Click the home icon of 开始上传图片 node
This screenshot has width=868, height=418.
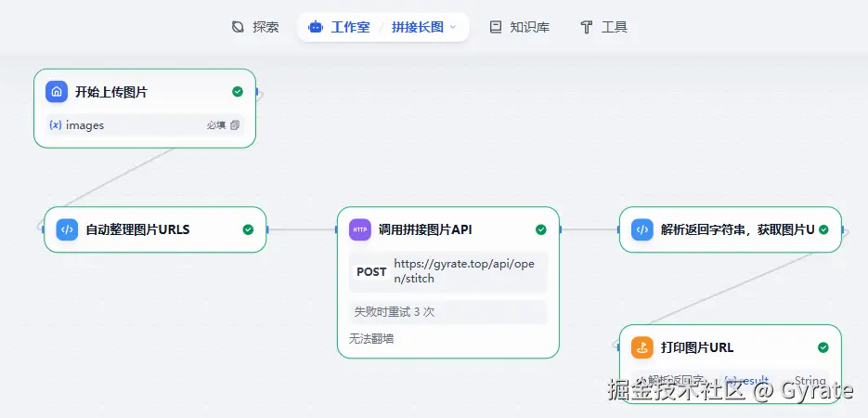click(x=57, y=92)
